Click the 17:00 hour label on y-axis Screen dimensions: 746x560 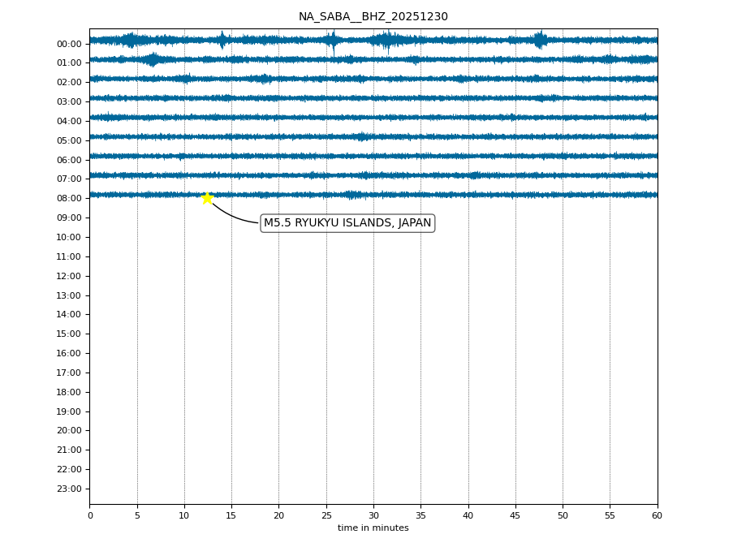[x=69, y=373]
